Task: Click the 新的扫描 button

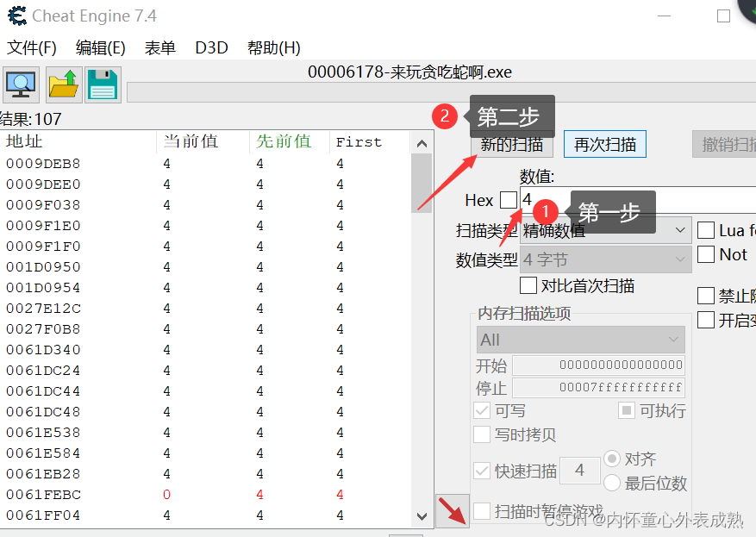Action: [512, 144]
